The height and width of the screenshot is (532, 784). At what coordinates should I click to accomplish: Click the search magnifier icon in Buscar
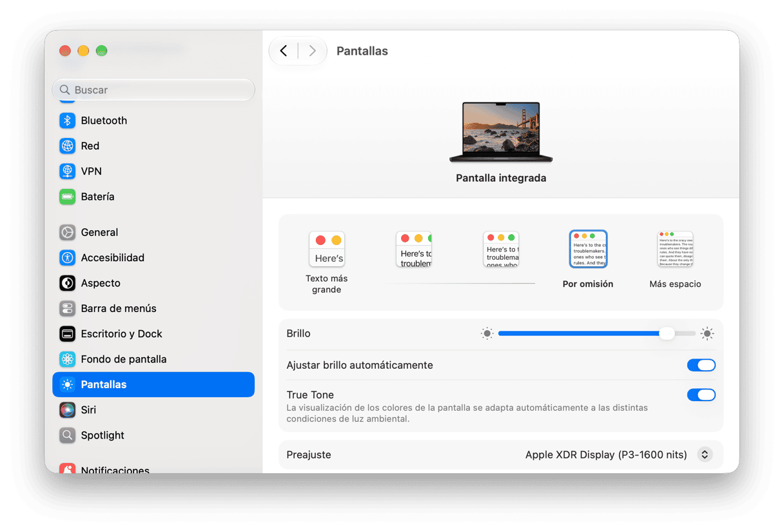click(64, 90)
